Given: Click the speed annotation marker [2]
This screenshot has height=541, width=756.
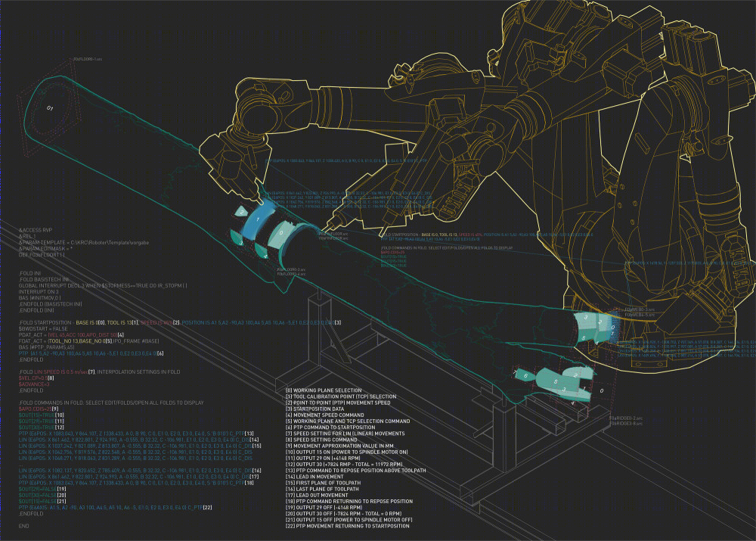Looking at the screenshot, I should point(175,322).
